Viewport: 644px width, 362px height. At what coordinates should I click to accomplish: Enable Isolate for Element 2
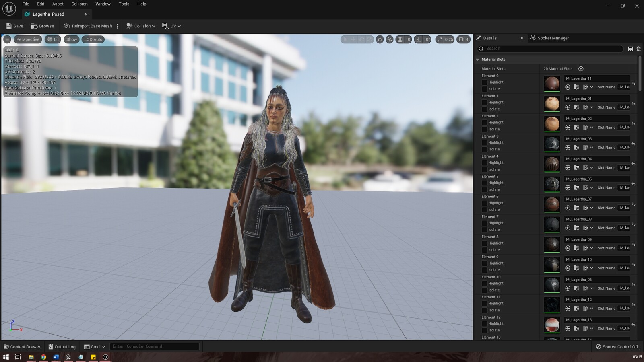coord(485,129)
